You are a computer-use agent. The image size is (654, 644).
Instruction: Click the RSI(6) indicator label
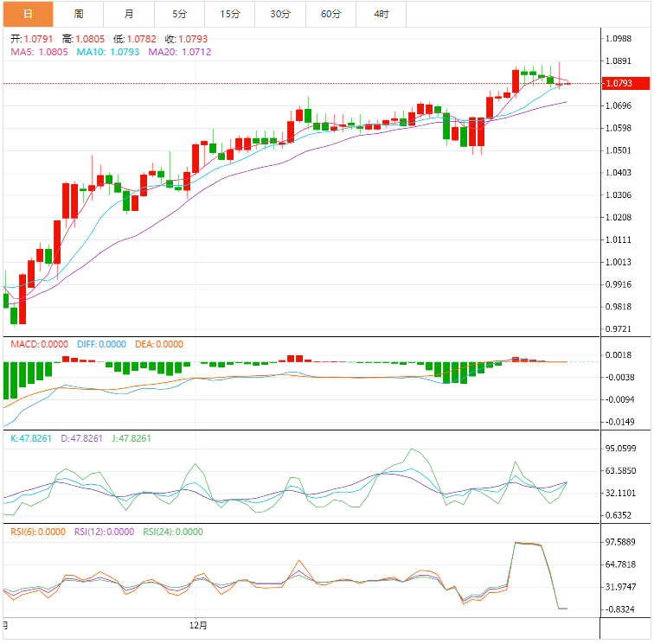click(37, 532)
